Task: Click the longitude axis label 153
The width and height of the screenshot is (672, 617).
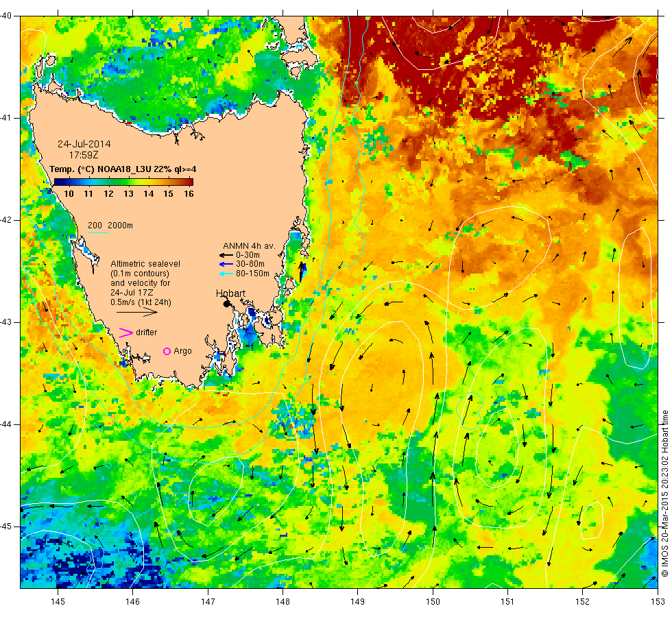Action: 658,602
